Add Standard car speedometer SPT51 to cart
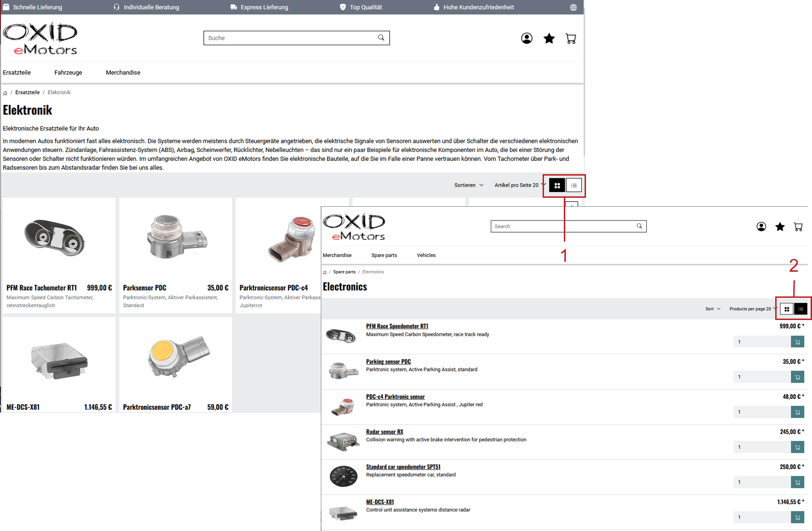 [x=797, y=482]
